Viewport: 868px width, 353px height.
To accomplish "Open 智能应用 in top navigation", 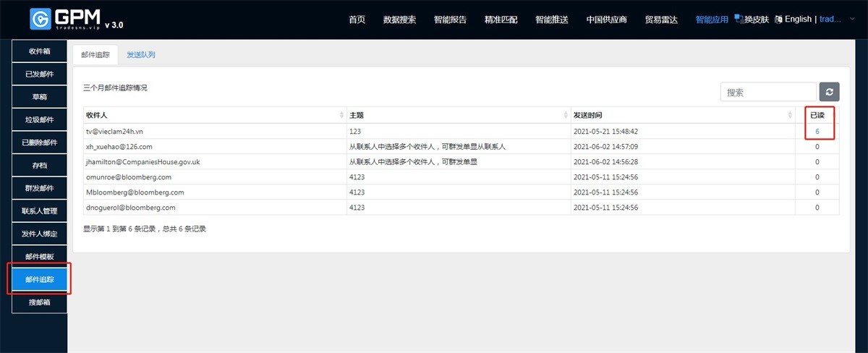I will pyautogui.click(x=712, y=20).
